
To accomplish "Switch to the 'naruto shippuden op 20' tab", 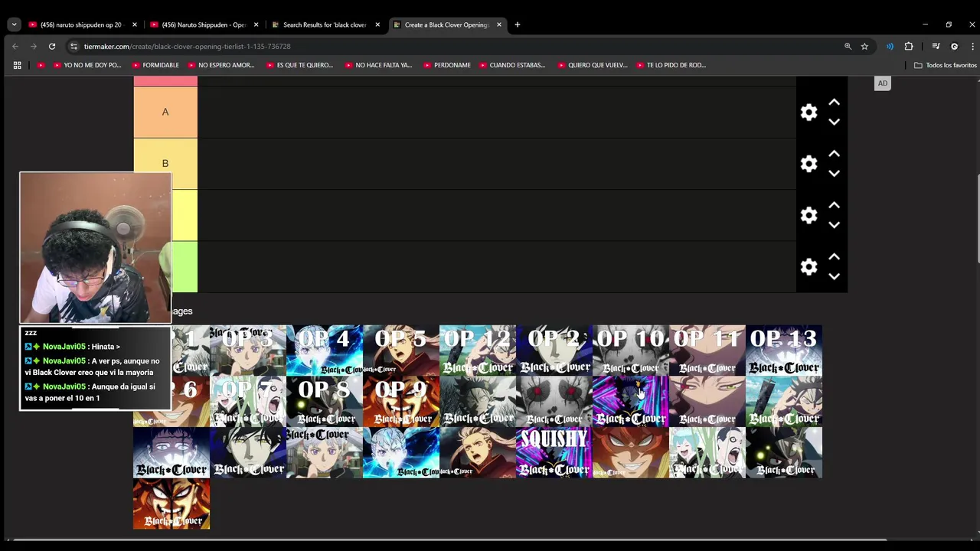I will 80,24.
